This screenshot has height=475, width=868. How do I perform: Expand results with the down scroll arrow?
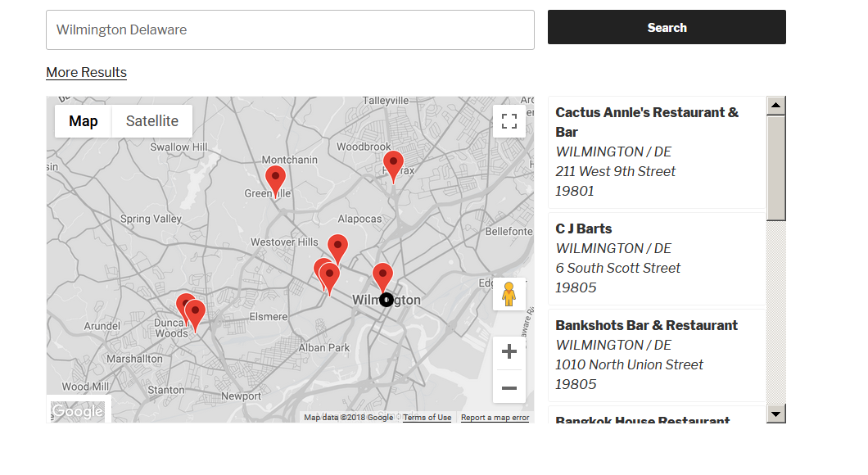click(x=775, y=414)
